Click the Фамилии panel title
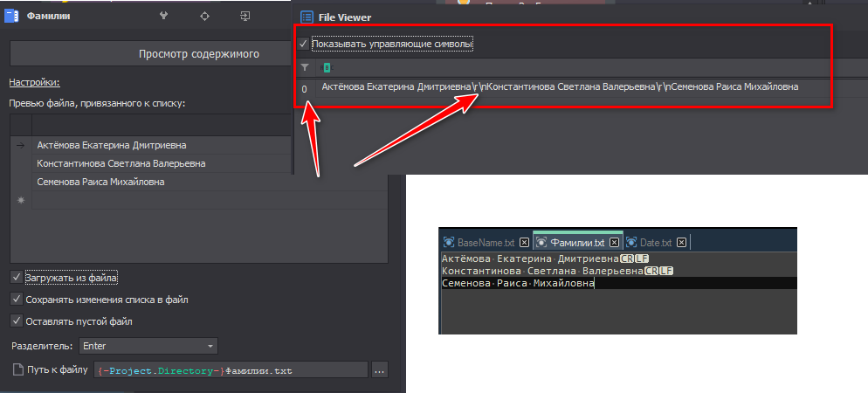868x393 pixels. tap(49, 16)
